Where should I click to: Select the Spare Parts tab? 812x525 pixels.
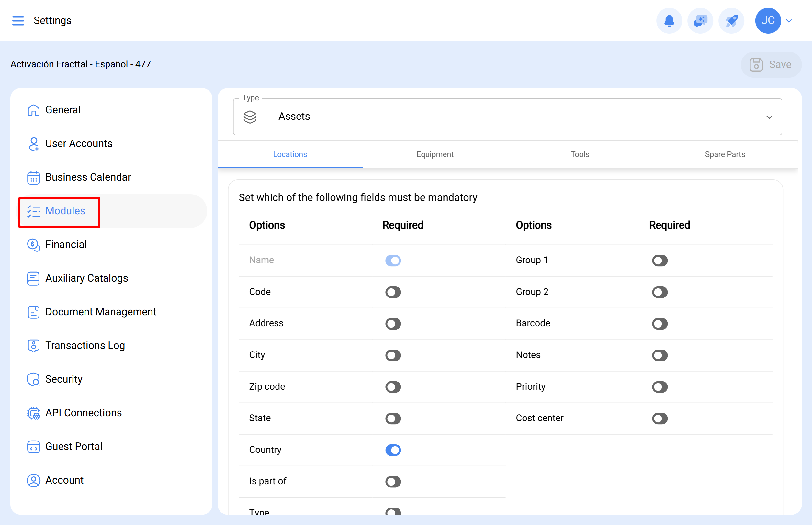(725, 154)
